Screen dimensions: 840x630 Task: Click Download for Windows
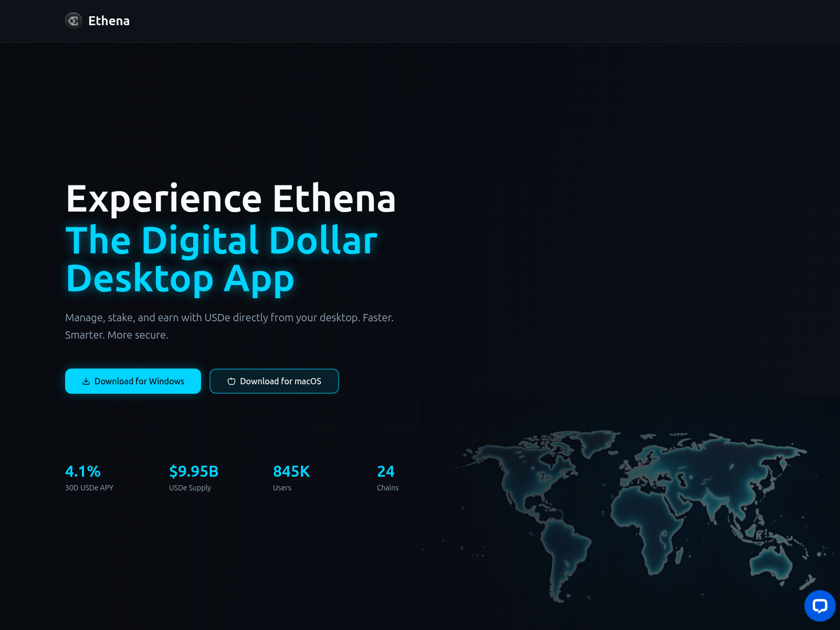(x=133, y=381)
